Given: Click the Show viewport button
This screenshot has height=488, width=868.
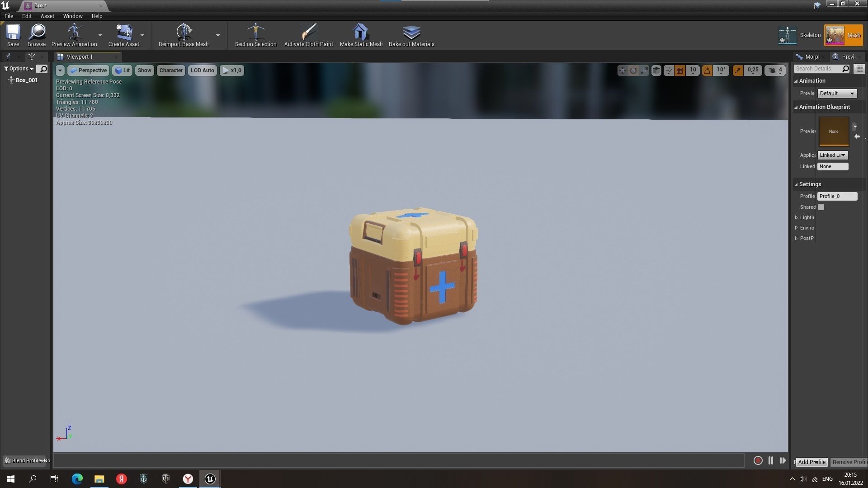Looking at the screenshot, I should [x=145, y=70].
